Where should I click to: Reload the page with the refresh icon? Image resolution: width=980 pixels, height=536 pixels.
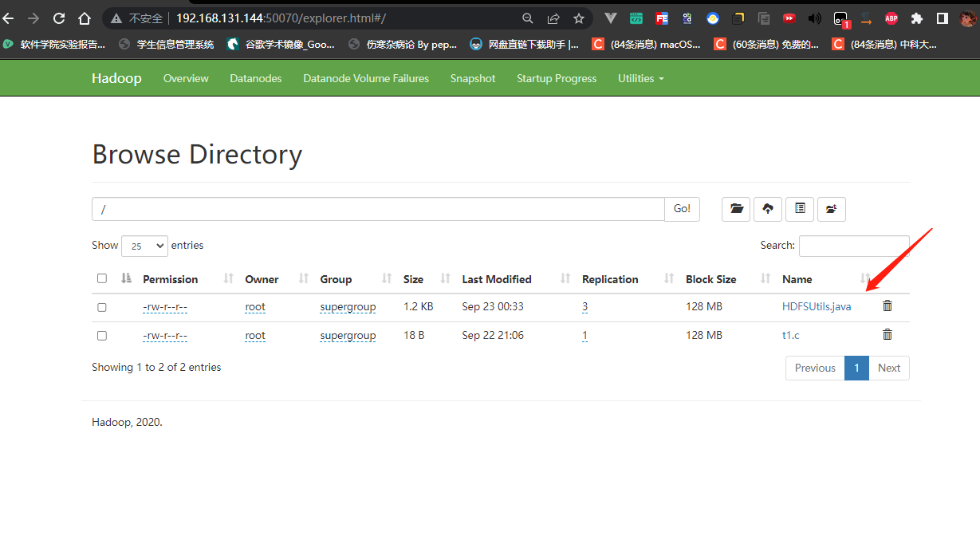[59, 18]
